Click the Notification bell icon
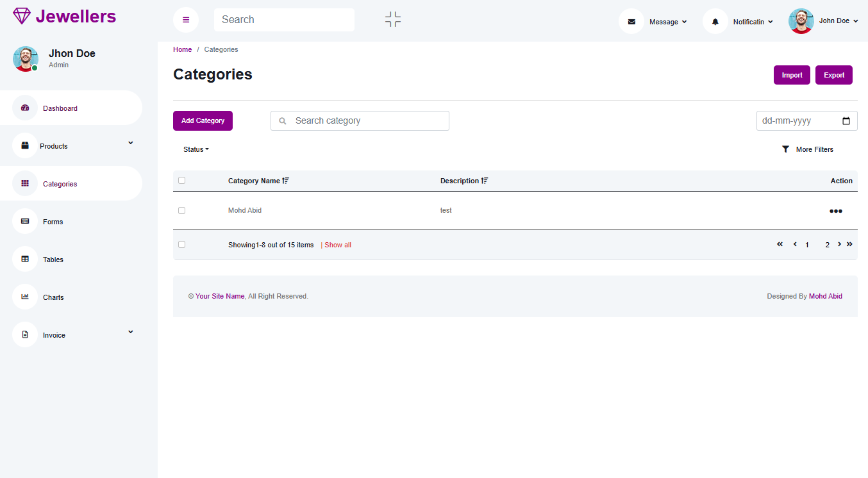868x478 pixels. point(715,22)
